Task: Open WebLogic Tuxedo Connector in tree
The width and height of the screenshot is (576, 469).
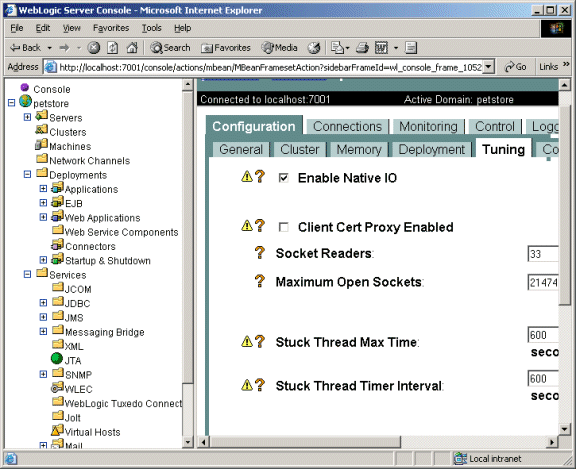Action: click(x=123, y=403)
